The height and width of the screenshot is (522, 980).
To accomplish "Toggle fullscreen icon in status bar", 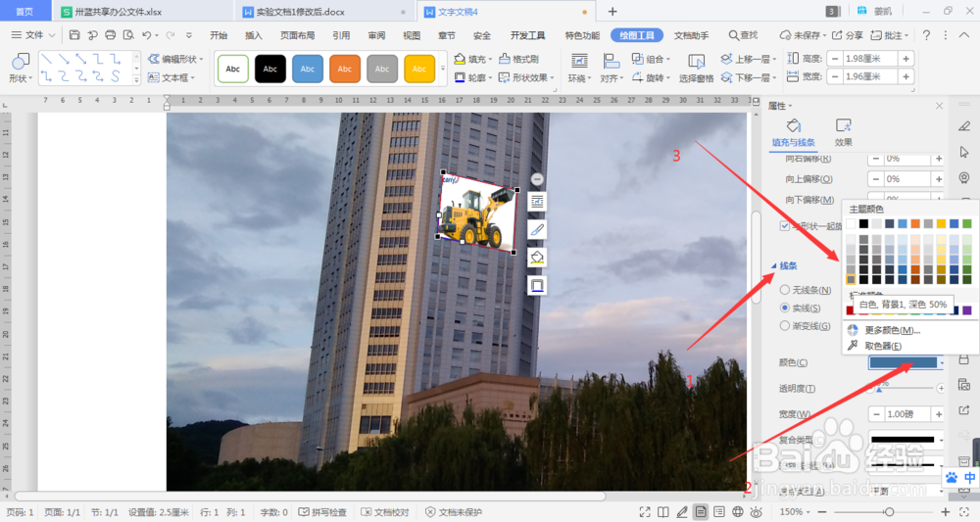I will 645,512.
